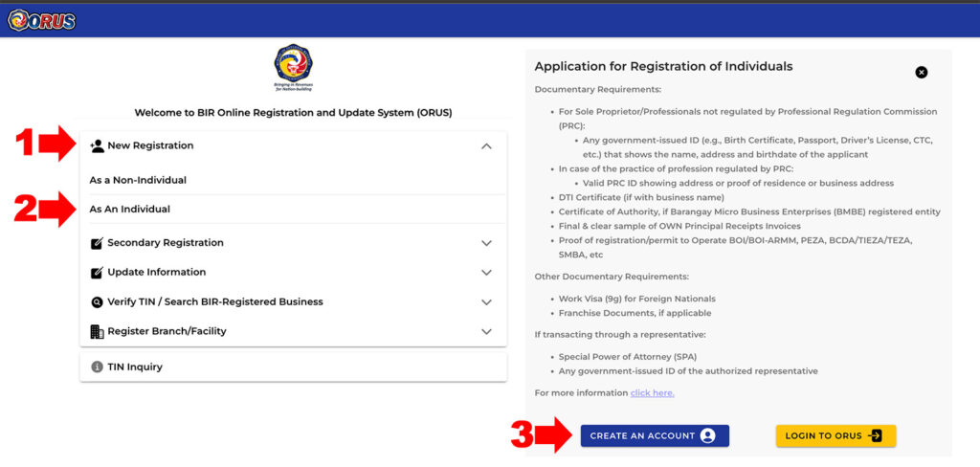Click 'If transacting through a representative:' text
This screenshot has width=980, height=467.
[x=620, y=335]
